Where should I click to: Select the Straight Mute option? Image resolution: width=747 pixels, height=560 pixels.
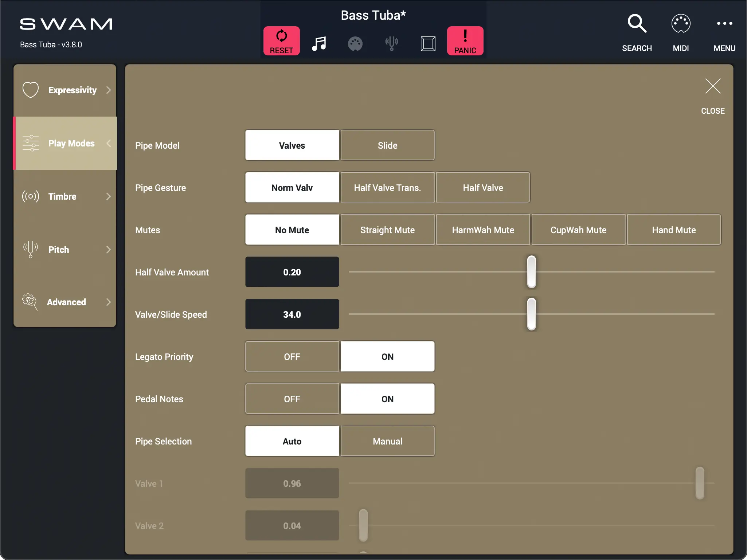point(387,230)
